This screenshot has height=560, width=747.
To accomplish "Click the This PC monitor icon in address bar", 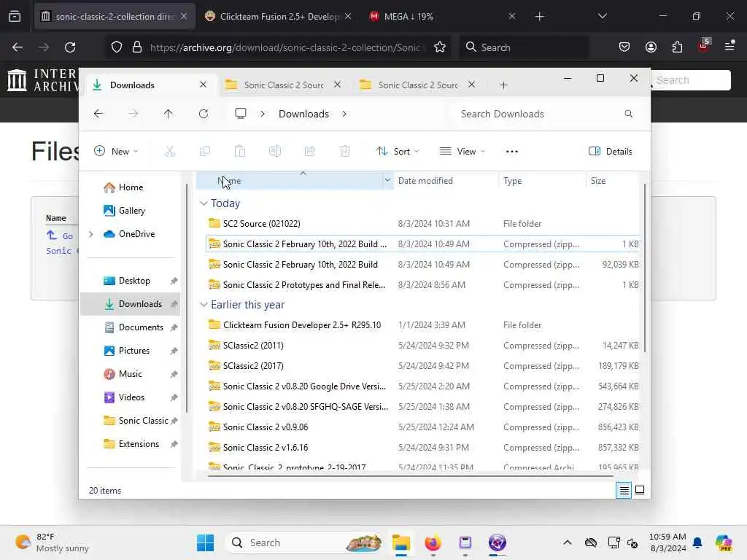I will click(241, 113).
